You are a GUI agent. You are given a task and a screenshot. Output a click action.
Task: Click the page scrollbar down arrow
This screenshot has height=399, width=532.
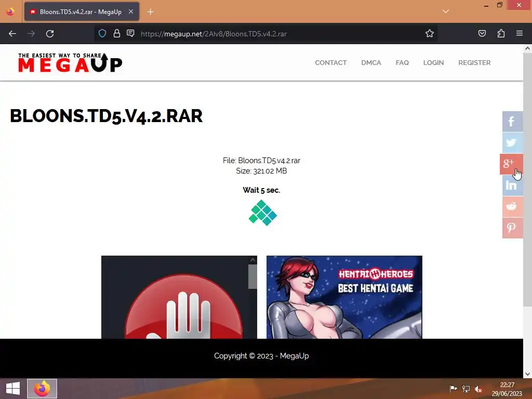tap(527, 374)
